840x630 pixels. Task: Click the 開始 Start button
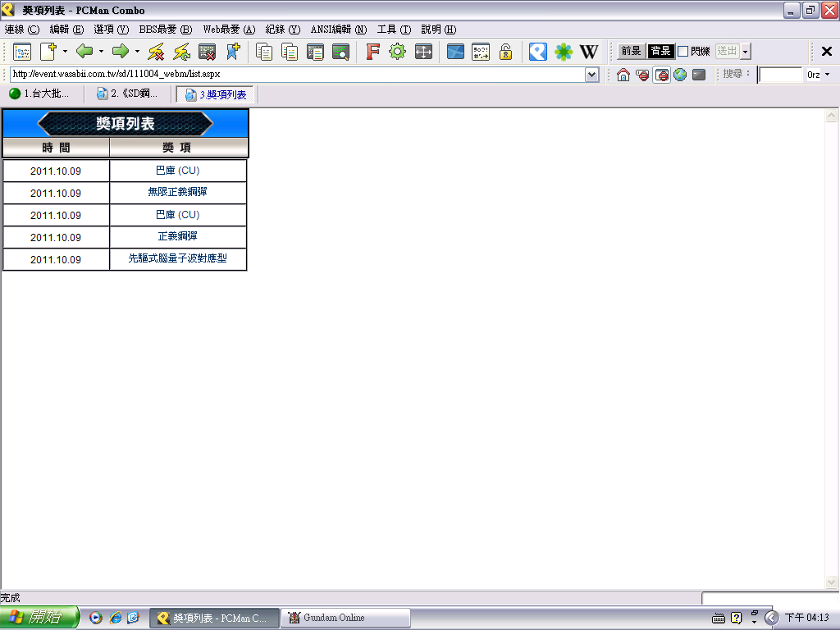tap(39, 618)
